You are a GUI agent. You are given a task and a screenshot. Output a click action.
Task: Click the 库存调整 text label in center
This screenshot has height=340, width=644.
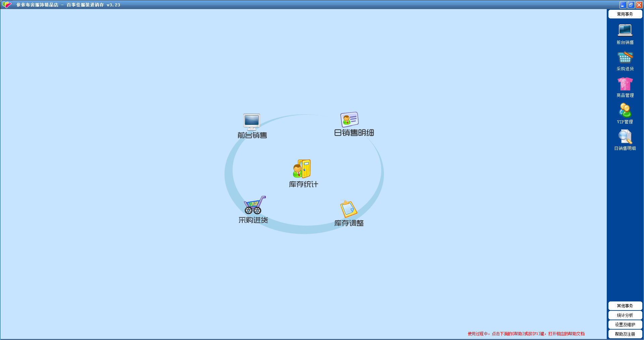tap(349, 223)
